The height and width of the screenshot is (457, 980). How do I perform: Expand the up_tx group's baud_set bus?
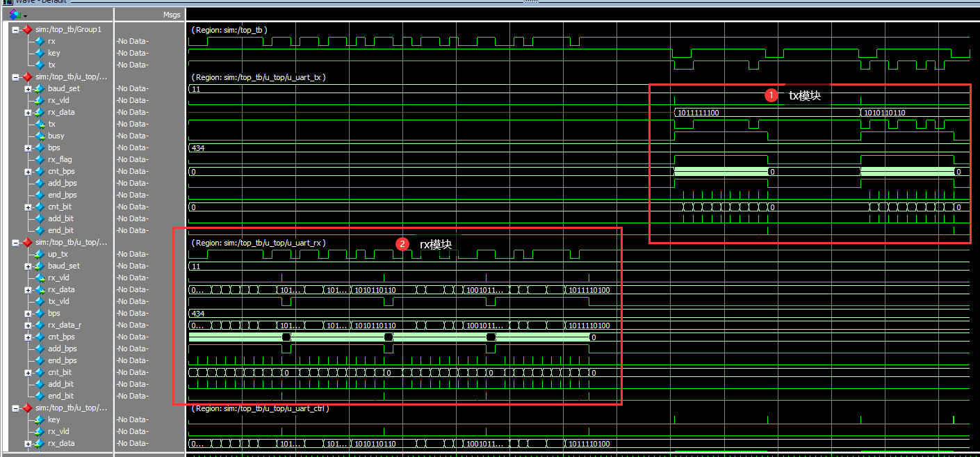[x=28, y=266]
